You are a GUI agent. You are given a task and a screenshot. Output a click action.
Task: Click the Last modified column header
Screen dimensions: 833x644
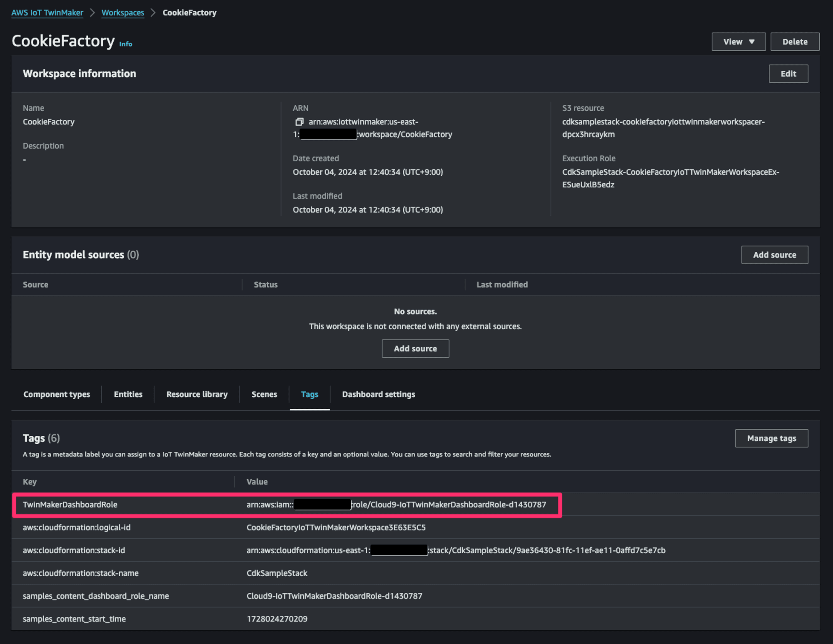[502, 285]
